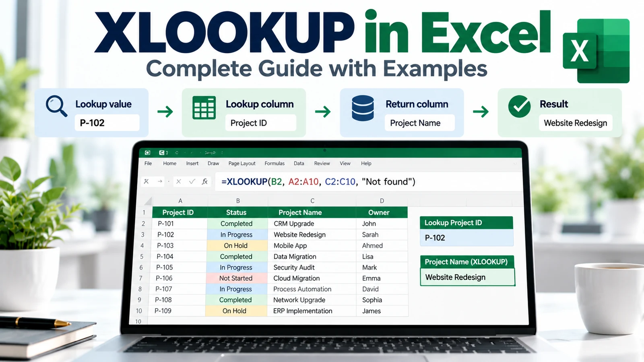Click the green table Lookup column icon
Image resolution: width=644 pixels, height=362 pixels.
[x=204, y=107]
